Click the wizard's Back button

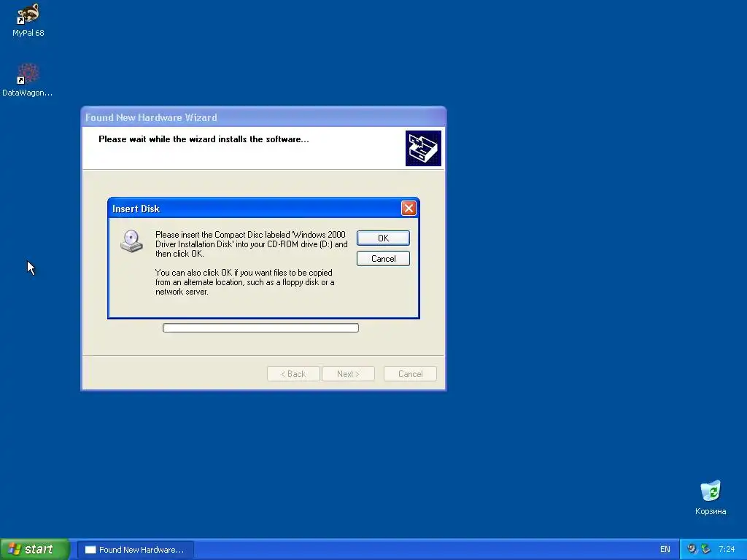(x=293, y=374)
